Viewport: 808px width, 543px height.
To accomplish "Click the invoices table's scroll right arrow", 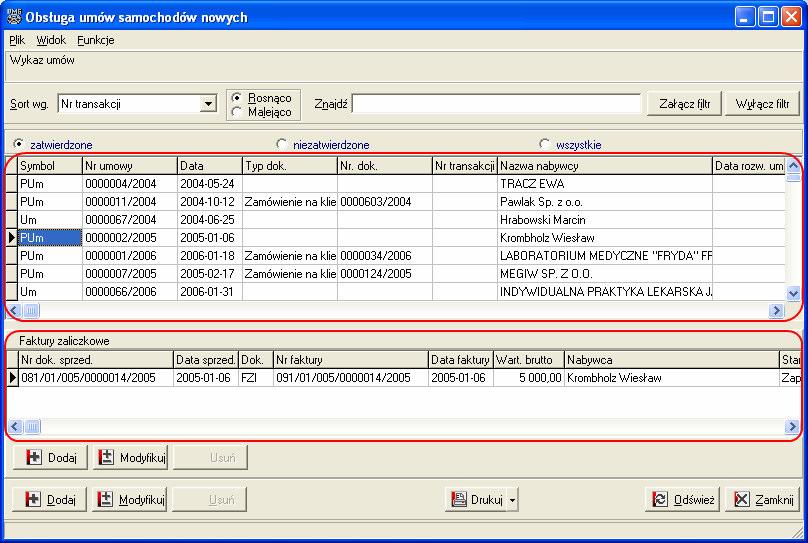I will coord(792,427).
